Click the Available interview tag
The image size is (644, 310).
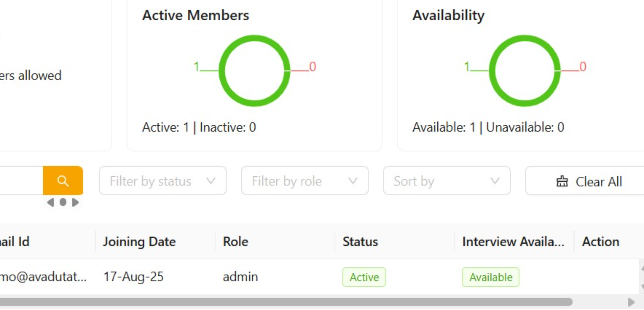pos(490,277)
